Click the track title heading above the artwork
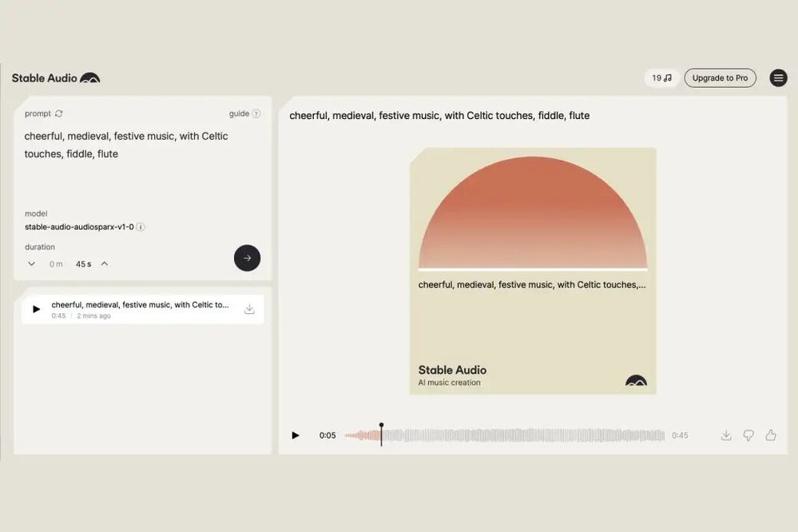 [x=439, y=116]
